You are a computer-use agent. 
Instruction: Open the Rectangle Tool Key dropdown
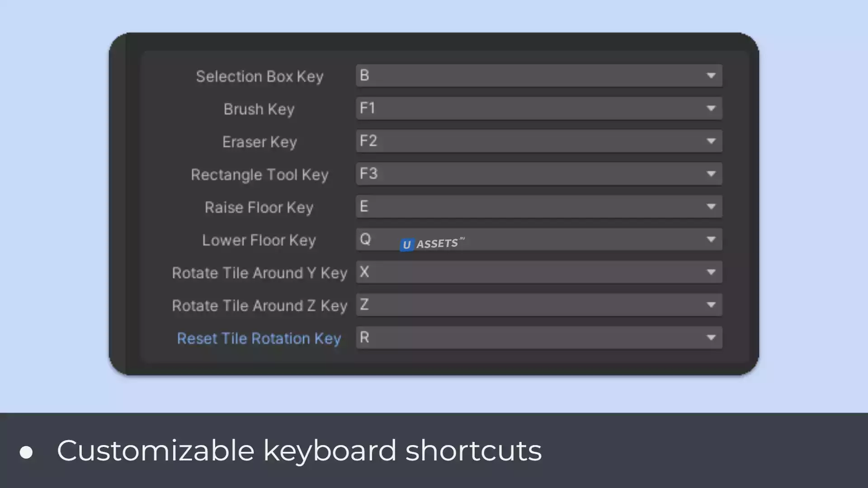coord(538,174)
